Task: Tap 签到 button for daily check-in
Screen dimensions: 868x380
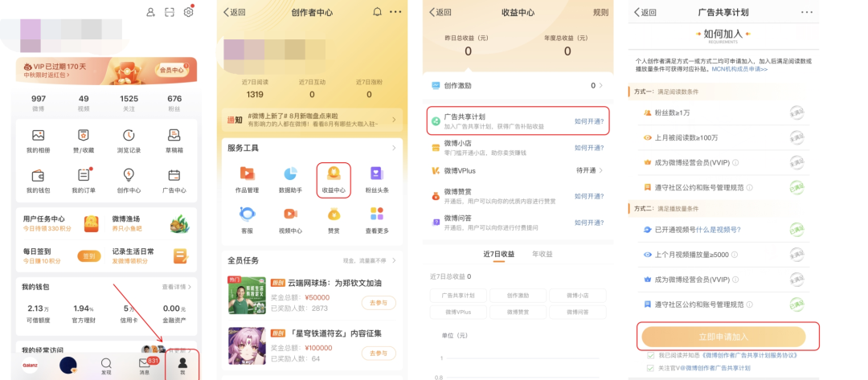Action: click(x=89, y=256)
